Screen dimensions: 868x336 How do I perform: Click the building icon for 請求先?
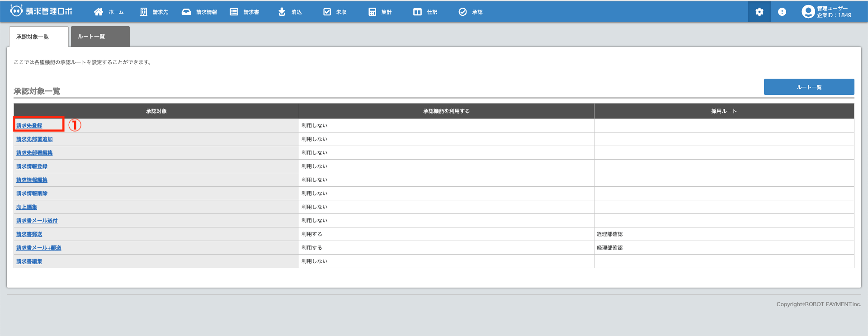144,12
